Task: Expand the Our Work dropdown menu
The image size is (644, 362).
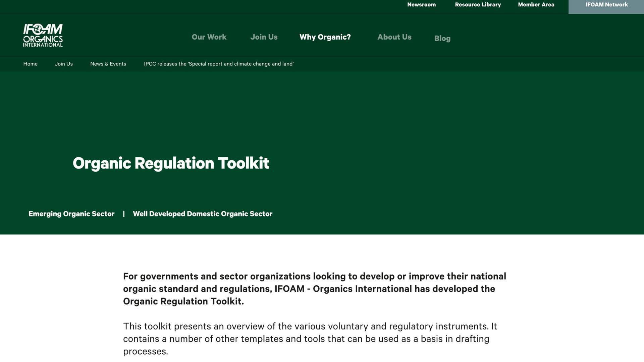Action: coord(209,37)
